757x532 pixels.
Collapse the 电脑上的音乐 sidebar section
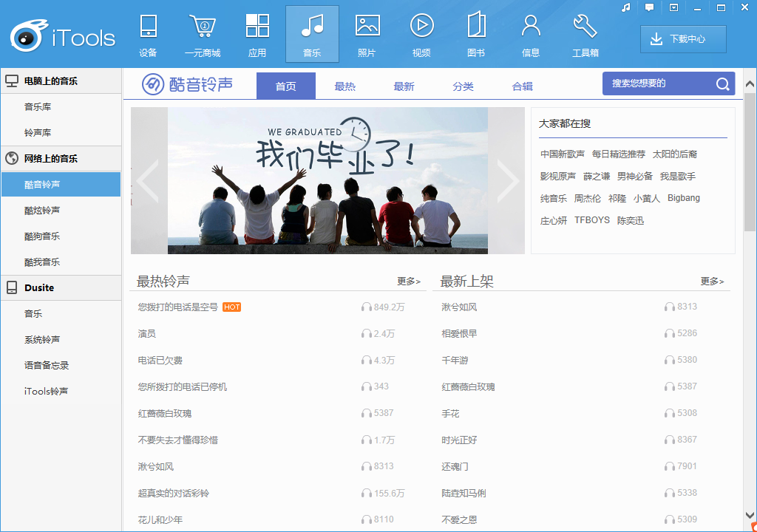click(61, 81)
